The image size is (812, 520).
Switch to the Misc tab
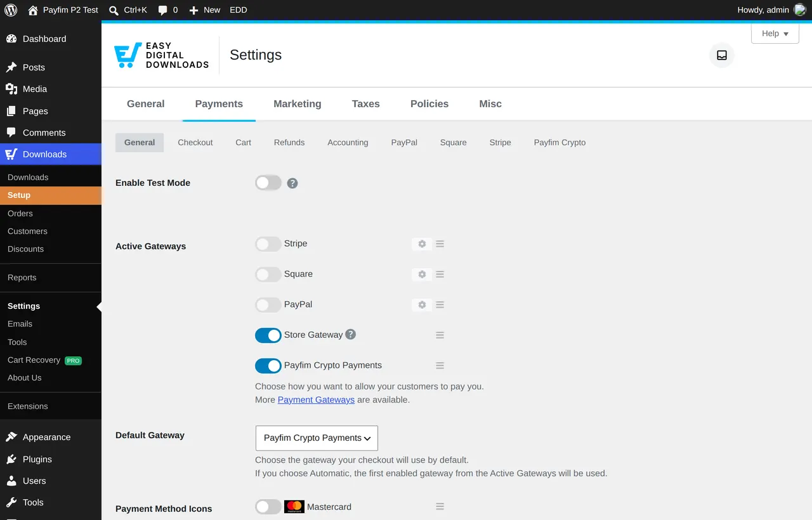(x=490, y=104)
